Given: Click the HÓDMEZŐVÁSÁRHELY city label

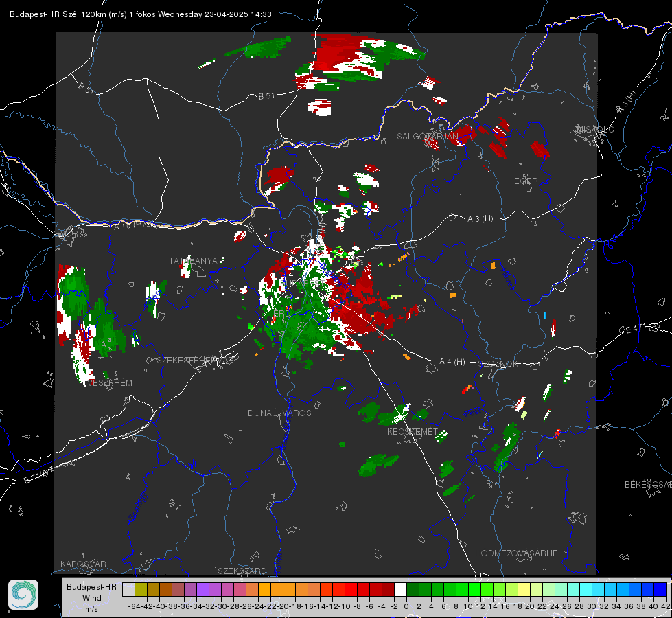Looking at the screenshot, I should click(x=522, y=553).
